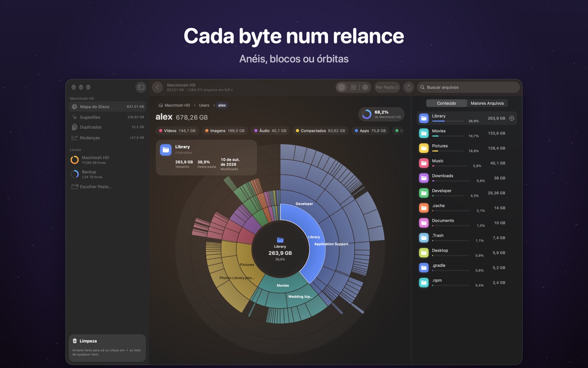Click Macintosh HD breadcrumb
Screen dimensions: 588x368
click(174, 105)
